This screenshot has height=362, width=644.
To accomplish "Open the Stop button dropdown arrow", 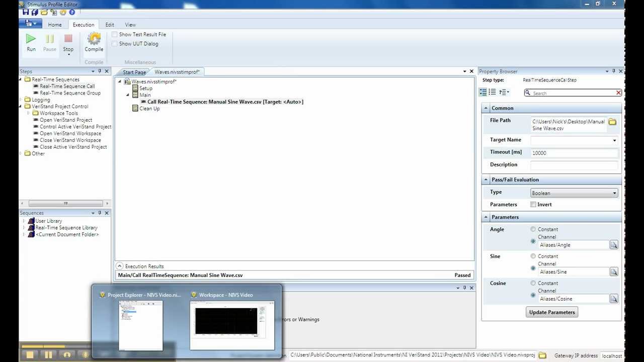I will pos(68,54).
